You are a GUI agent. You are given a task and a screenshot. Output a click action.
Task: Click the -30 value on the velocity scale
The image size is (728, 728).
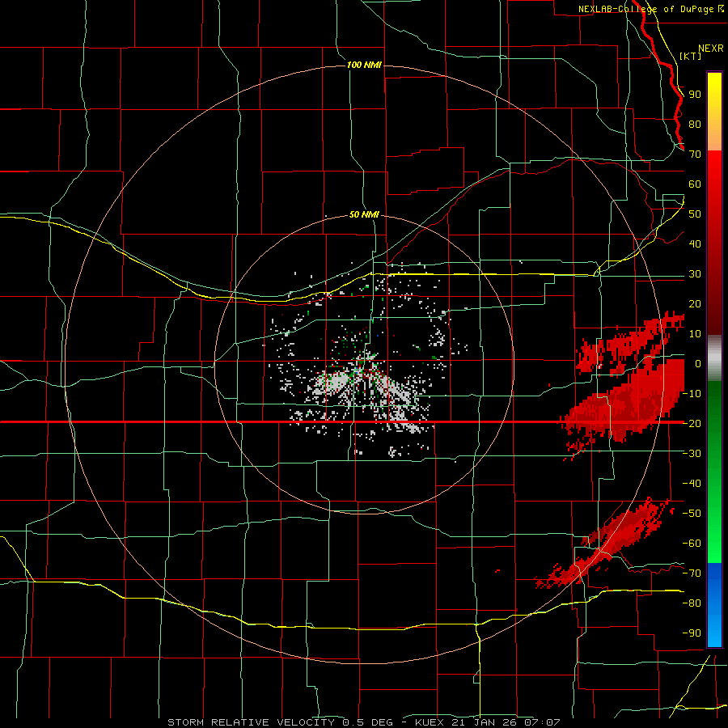(692, 454)
